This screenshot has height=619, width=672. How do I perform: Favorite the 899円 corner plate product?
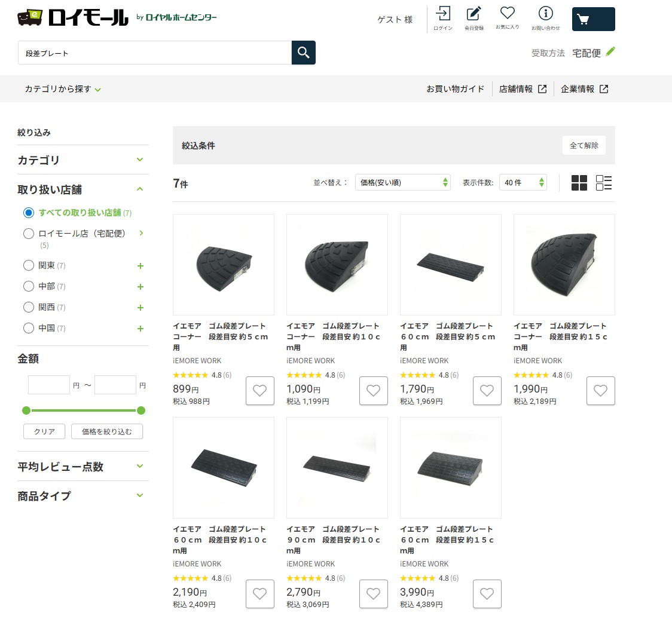[x=259, y=391]
